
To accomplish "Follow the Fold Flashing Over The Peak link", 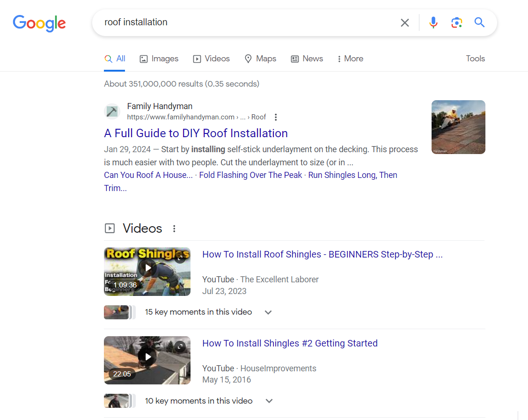I will pos(250,175).
